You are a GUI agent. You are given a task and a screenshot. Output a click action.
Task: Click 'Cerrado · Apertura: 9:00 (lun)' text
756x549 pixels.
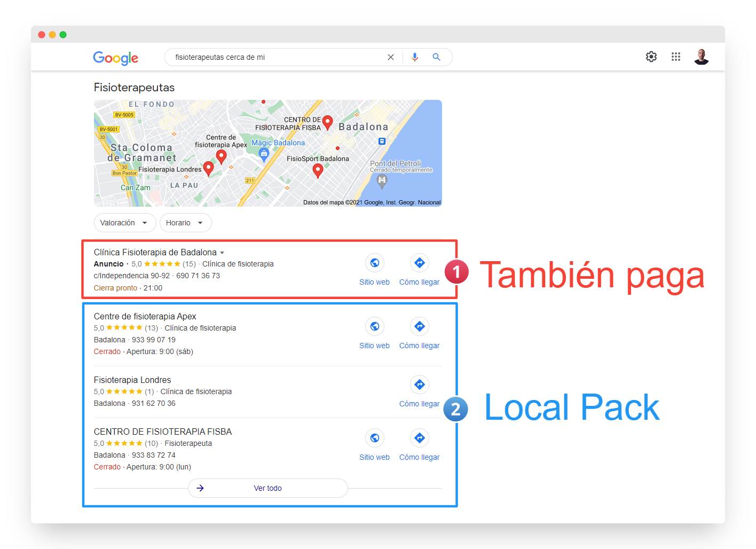pos(143,467)
